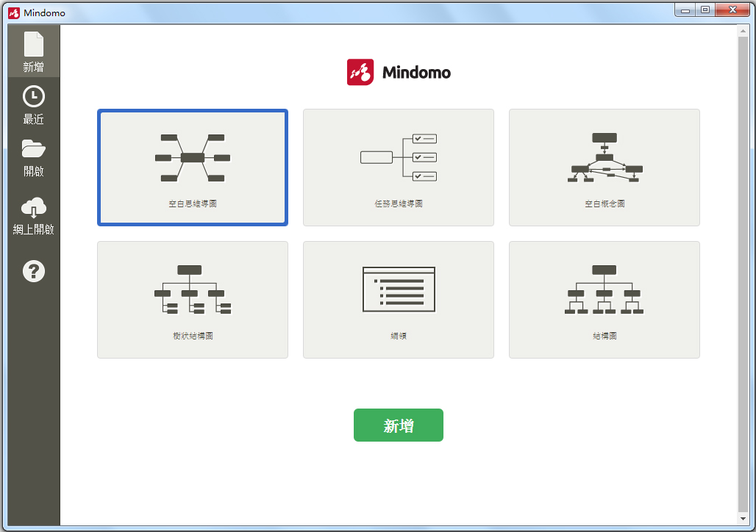
Task: Open the 最近 (Recent) clock icon
Action: coord(34,97)
